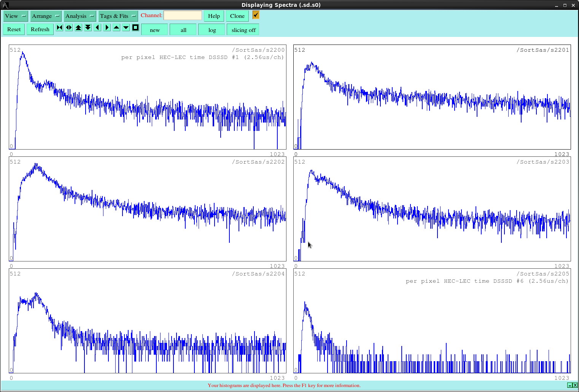Click the close icon in status bar corner
579x392 pixels.
pos(575,385)
